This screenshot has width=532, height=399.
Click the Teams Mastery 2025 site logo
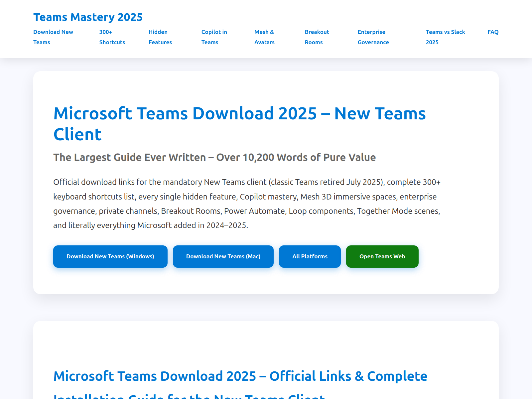point(88,17)
